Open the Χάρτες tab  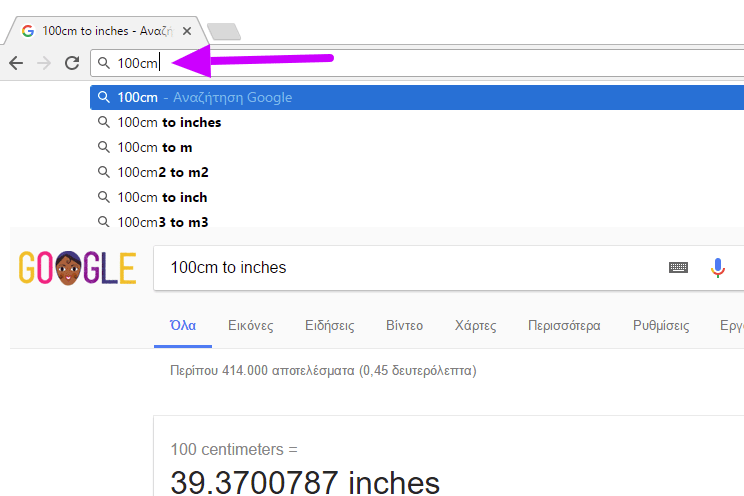tap(475, 326)
